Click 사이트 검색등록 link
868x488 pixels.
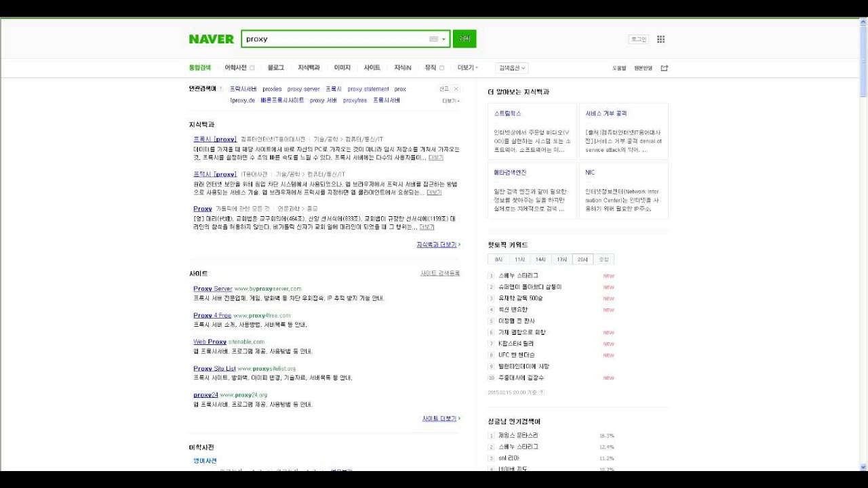(x=440, y=273)
